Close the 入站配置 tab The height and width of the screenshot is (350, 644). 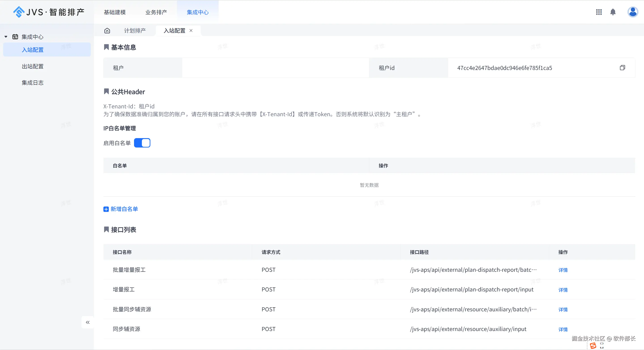191,30
